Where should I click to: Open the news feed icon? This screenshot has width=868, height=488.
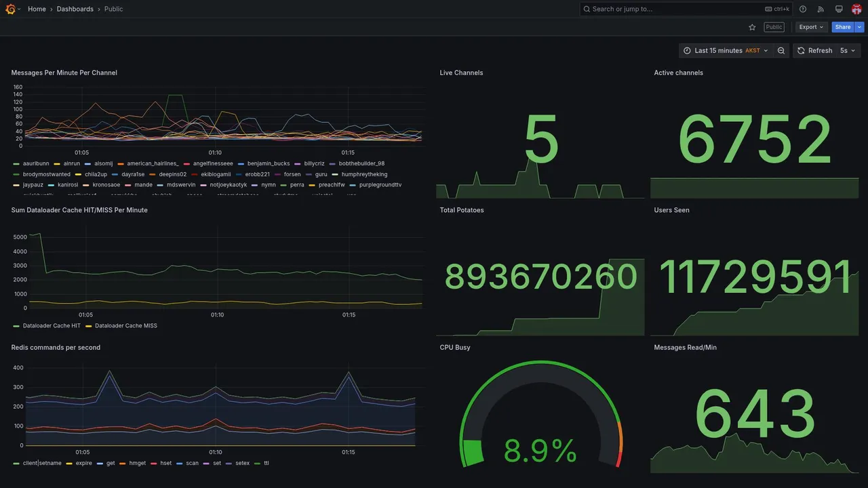tap(821, 9)
